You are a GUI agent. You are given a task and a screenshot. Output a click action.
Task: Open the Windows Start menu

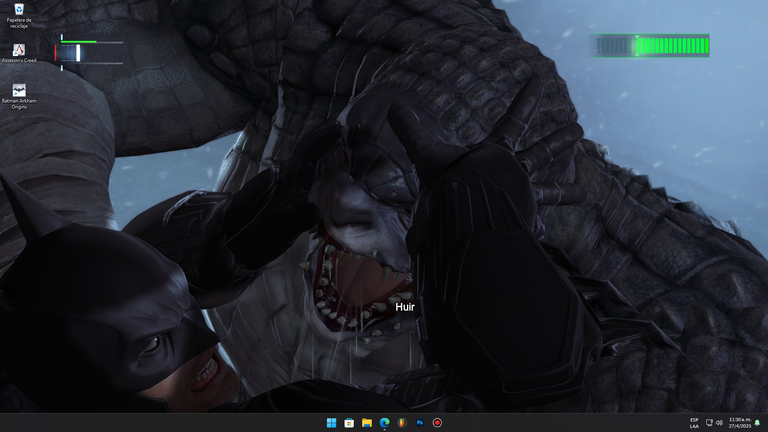[x=332, y=423]
